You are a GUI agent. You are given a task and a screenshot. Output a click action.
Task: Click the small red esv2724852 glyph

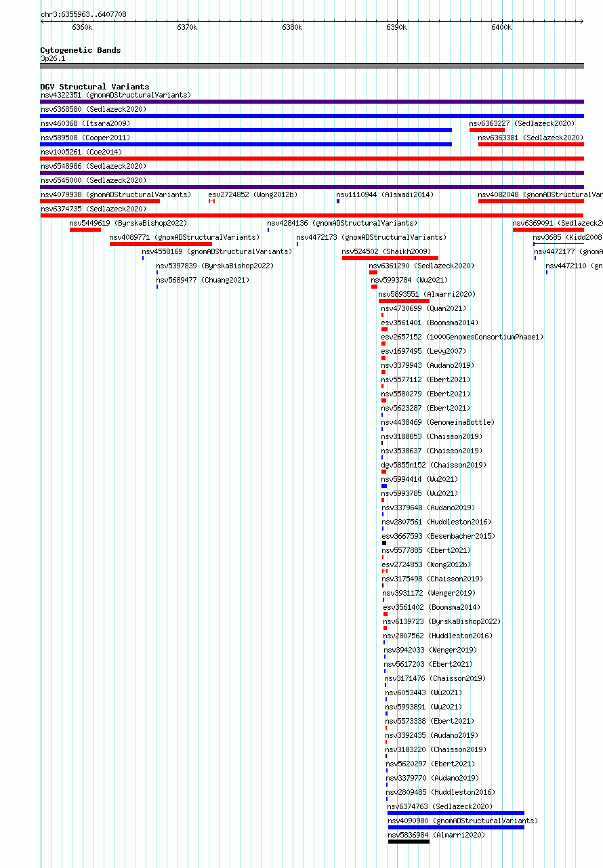click(x=212, y=201)
